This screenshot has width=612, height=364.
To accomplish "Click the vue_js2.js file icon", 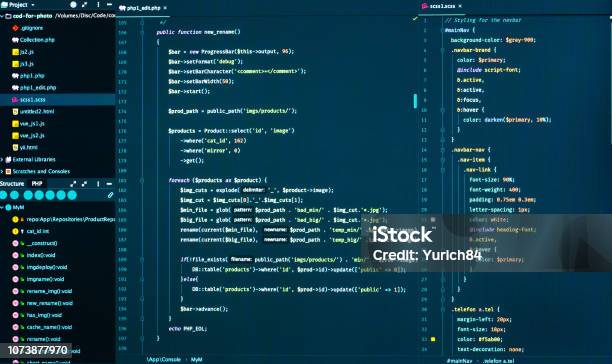I will [15, 136].
